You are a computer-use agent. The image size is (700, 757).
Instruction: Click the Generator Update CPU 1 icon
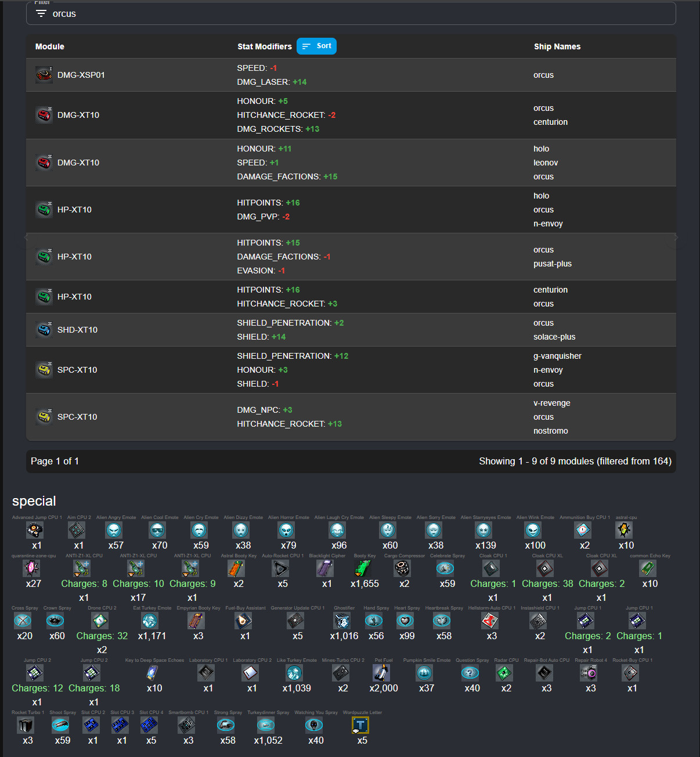295,621
